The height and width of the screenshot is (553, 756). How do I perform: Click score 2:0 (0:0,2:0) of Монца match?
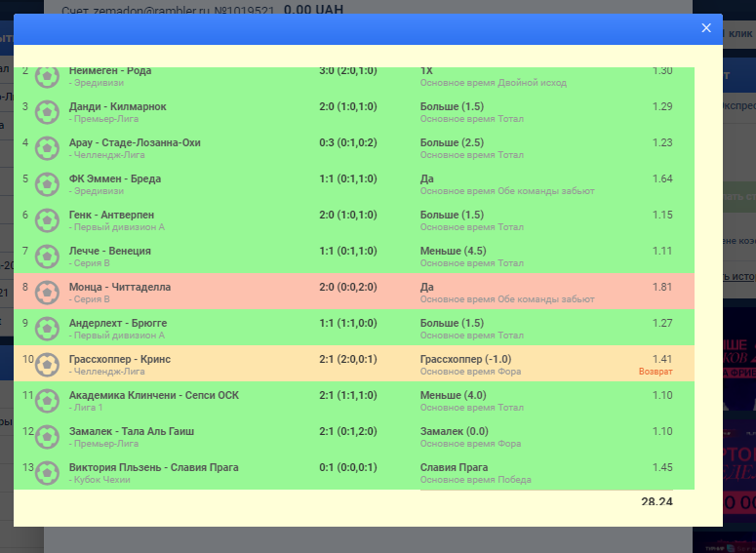348,288
